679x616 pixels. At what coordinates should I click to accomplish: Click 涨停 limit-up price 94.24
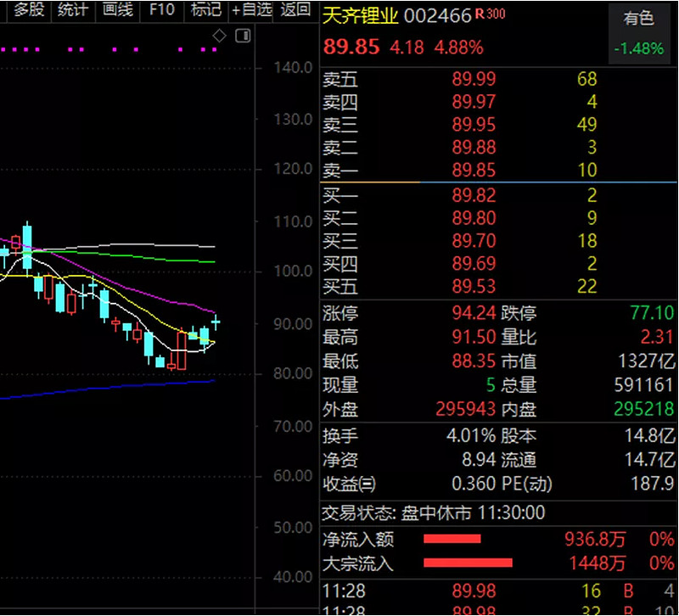[x=474, y=313]
